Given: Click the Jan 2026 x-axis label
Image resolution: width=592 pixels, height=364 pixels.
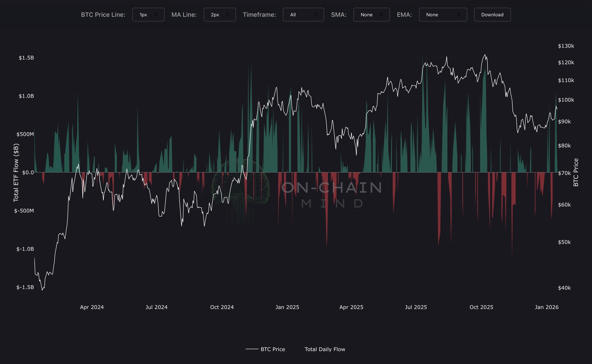Looking at the screenshot, I should point(546,307).
